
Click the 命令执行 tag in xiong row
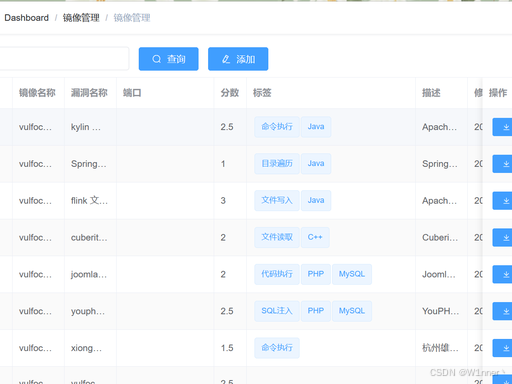(277, 348)
